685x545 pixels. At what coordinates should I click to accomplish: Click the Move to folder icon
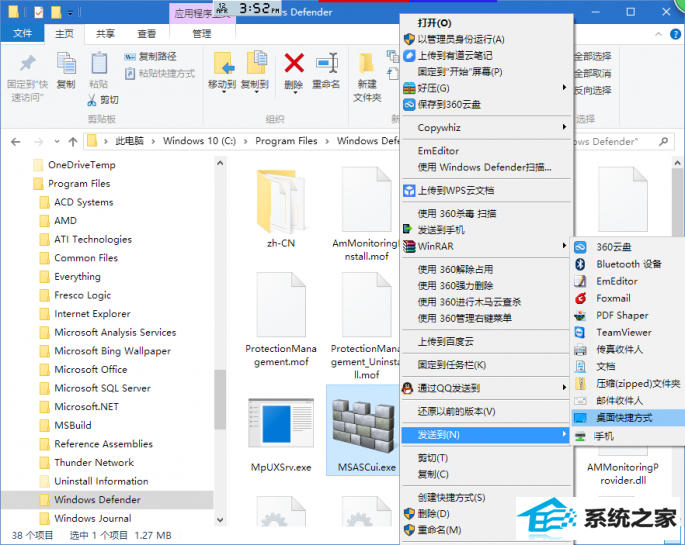point(224,63)
